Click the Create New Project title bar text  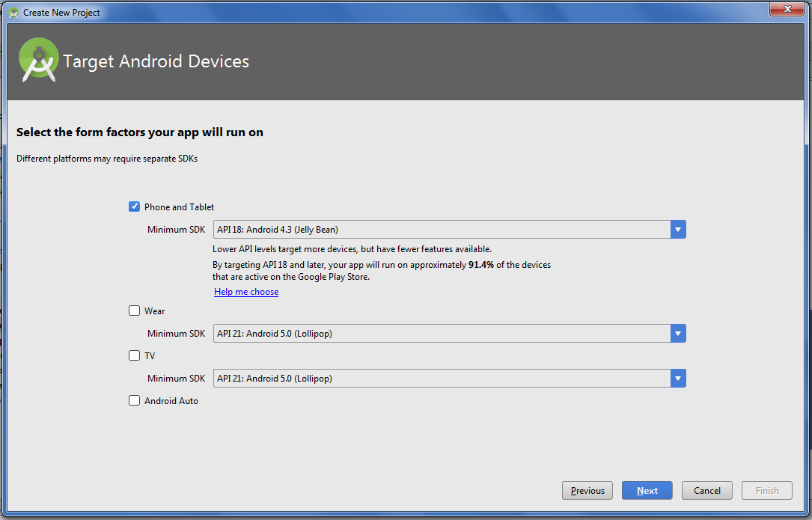click(x=61, y=13)
